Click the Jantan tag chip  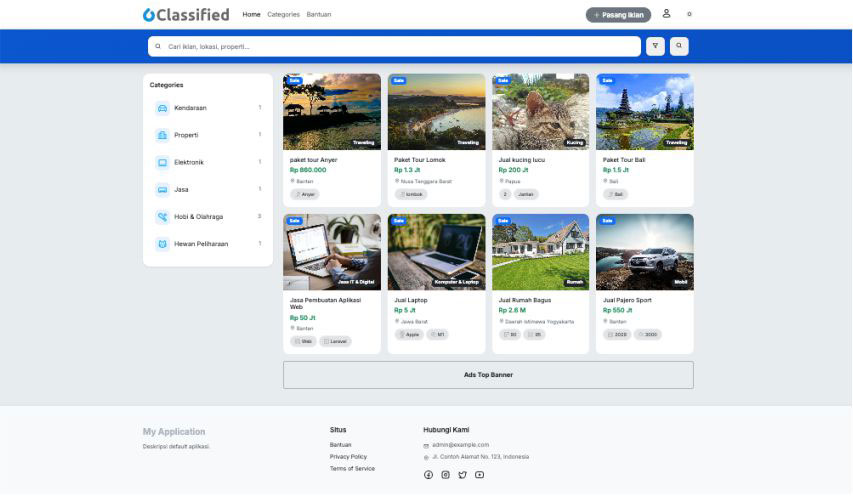coord(526,194)
